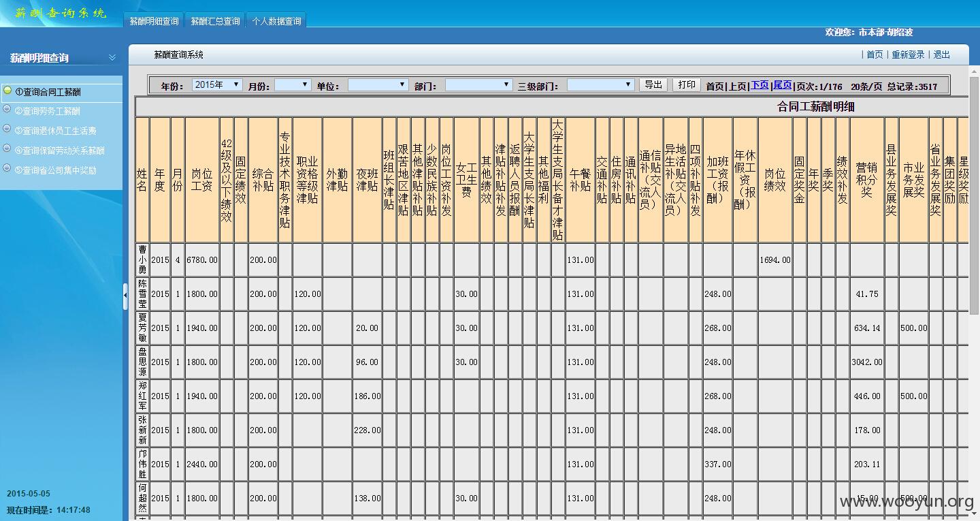Click the 导出 export button
This screenshot has height=521, width=980.
653,84
